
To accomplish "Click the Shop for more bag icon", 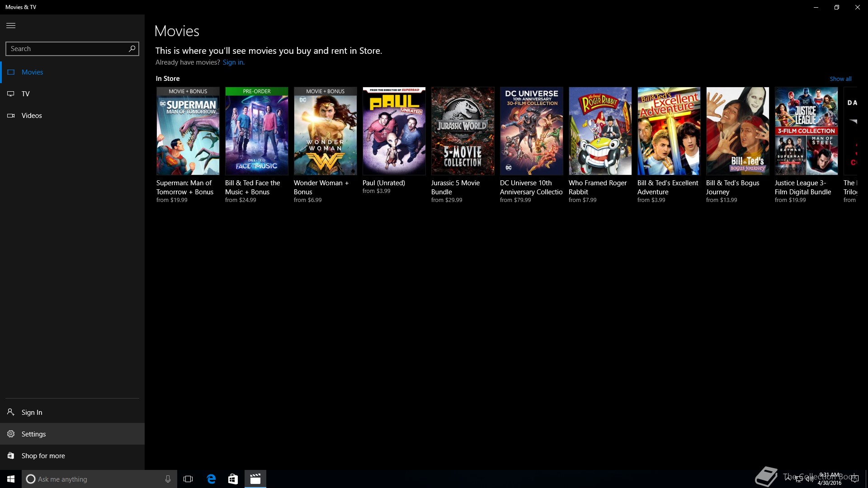I will pyautogui.click(x=11, y=455).
